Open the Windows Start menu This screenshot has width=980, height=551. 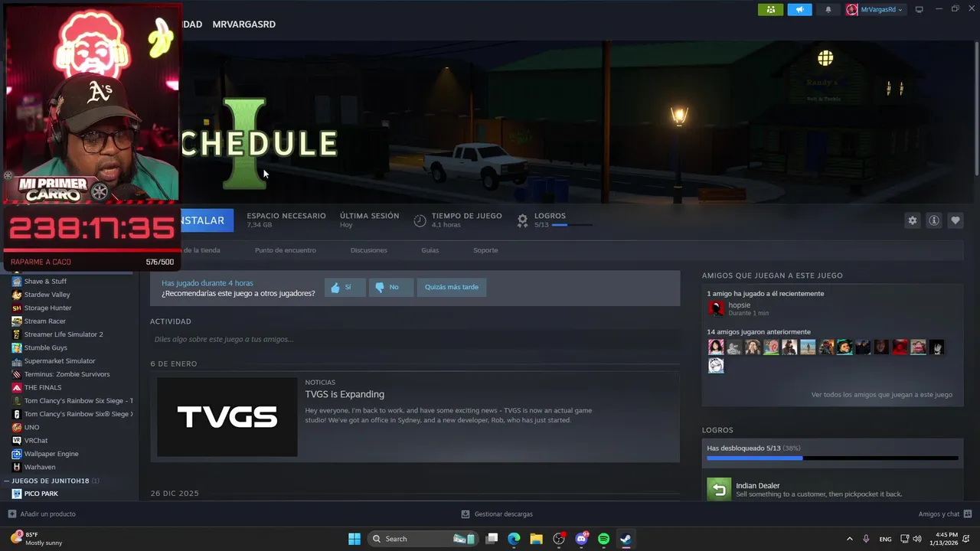(x=354, y=539)
